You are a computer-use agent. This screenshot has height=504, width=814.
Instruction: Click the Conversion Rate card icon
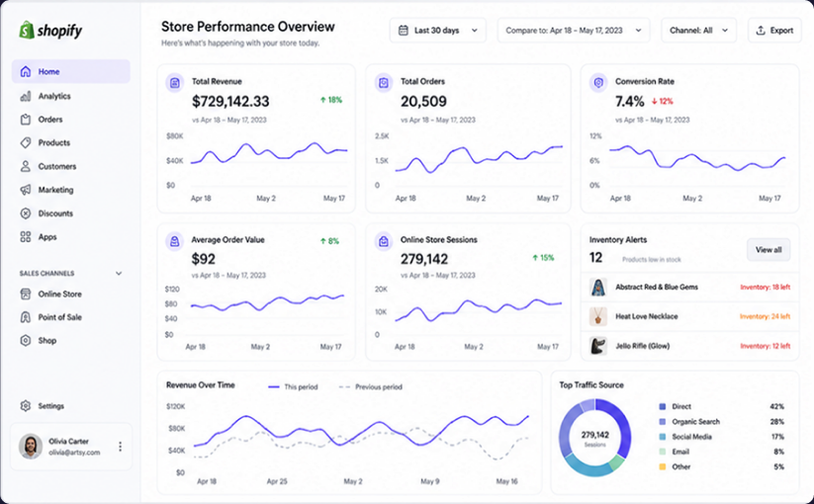(598, 82)
